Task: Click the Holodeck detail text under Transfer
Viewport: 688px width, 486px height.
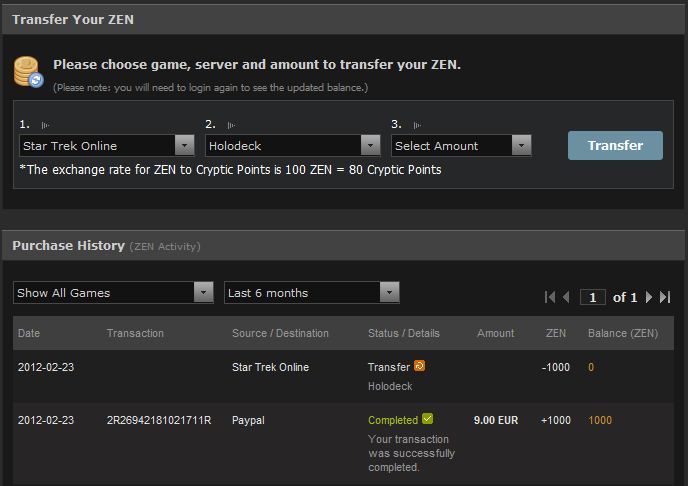Action: (x=390, y=386)
